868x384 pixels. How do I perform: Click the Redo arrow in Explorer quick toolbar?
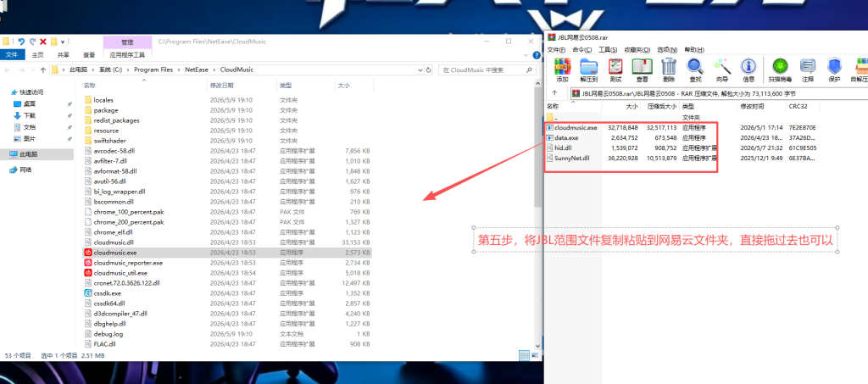pos(33,42)
